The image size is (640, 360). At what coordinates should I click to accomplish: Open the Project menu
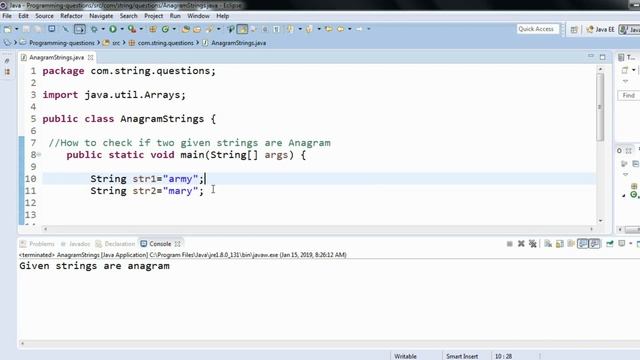(x=153, y=16)
